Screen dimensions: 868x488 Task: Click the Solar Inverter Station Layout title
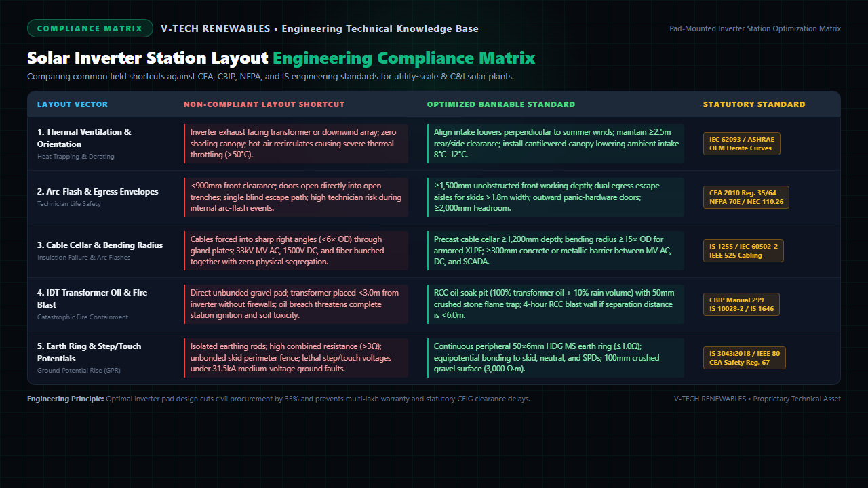tap(281, 58)
